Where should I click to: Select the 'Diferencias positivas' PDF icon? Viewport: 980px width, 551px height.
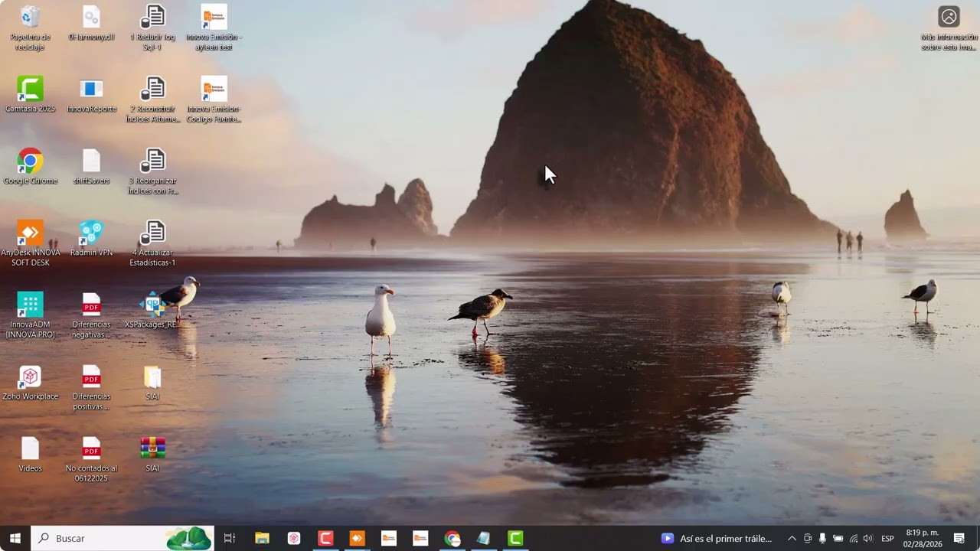[91, 387]
